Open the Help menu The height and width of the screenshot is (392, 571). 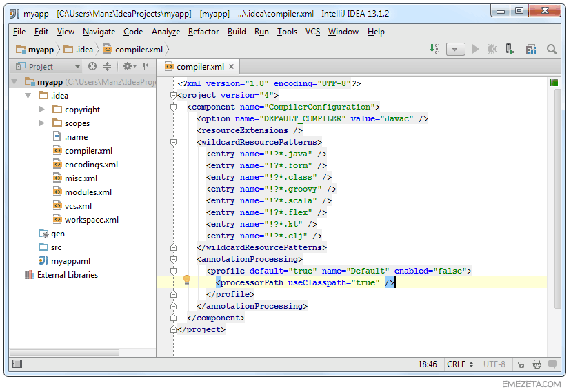tap(376, 32)
